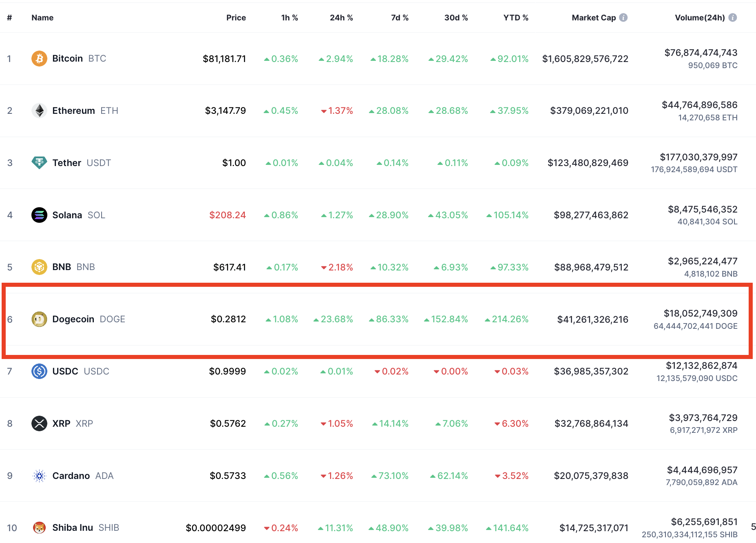Click the 7d % column header
This screenshot has height=543, width=756.
(x=399, y=18)
